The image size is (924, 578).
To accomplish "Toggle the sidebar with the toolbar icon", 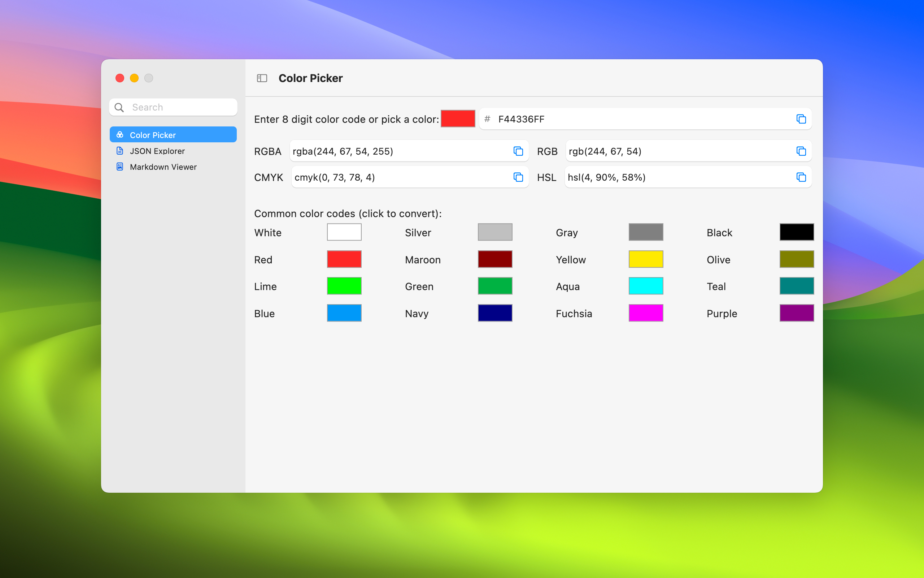I will pyautogui.click(x=262, y=78).
